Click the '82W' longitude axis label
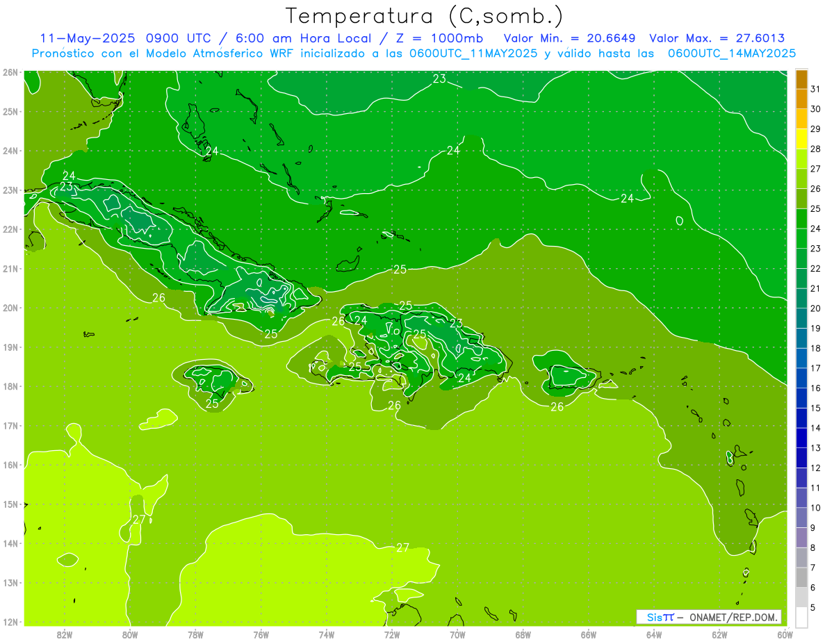 coord(65,634)
